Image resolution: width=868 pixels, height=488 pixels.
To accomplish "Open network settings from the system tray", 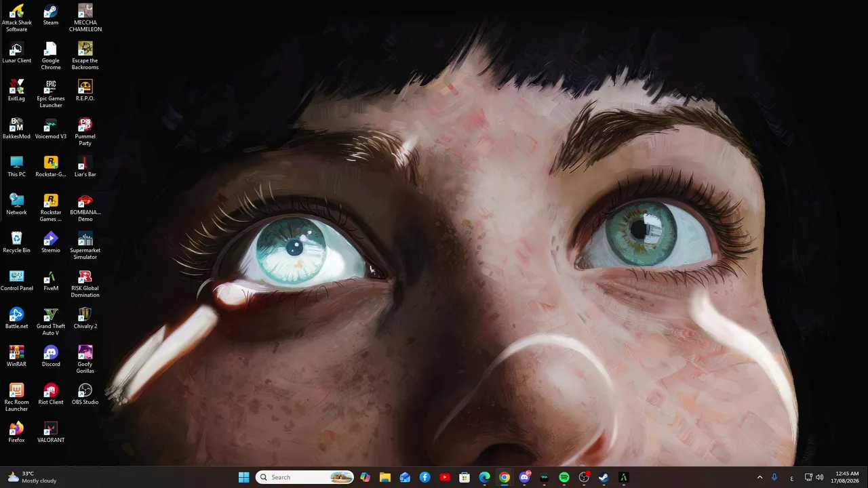I will (x=808, y=477).
